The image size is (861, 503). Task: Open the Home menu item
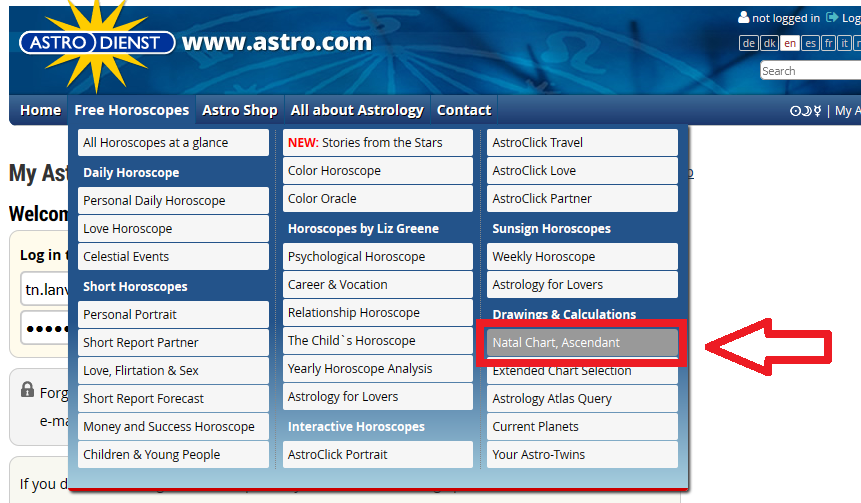pos(40,110)
